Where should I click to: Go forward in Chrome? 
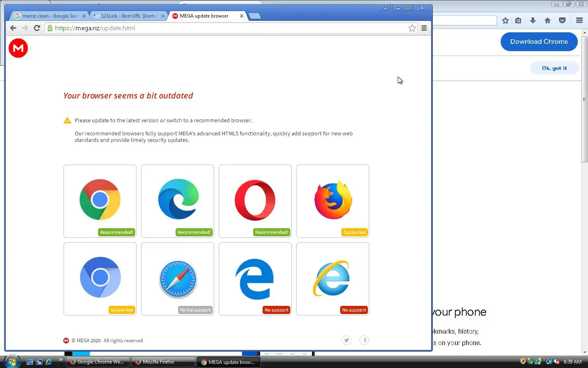coord(25,28)
